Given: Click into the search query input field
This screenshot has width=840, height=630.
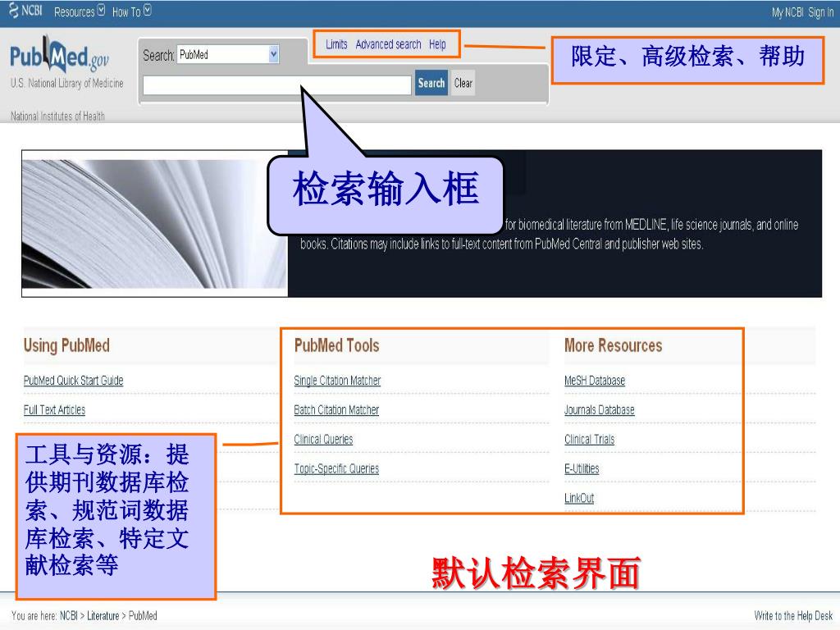Looking at the screenshot, I should point(277,85).
